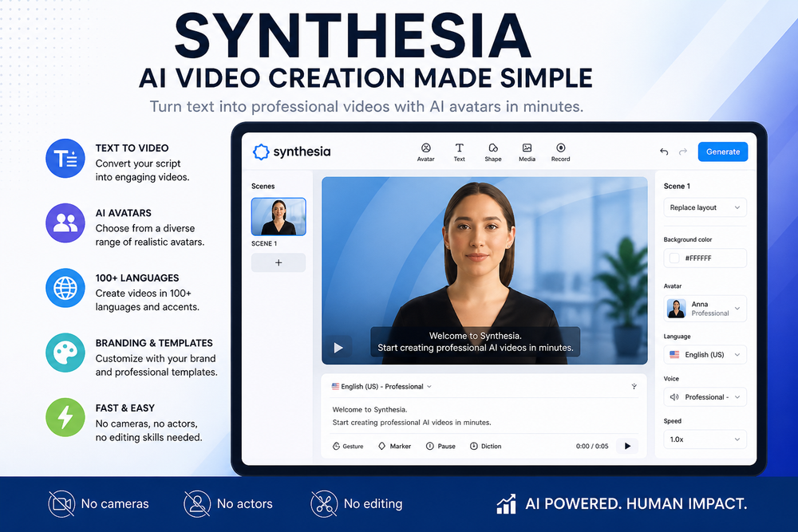Click the speaker icon in Voice field
Screen dimensions: 798x532
click(x=674, y=396)
